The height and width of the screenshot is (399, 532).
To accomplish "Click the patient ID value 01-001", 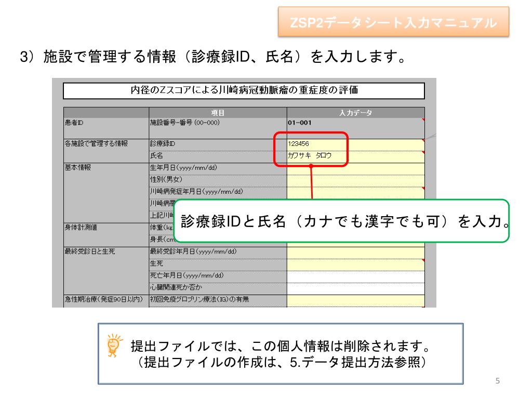I will [300, 123].
